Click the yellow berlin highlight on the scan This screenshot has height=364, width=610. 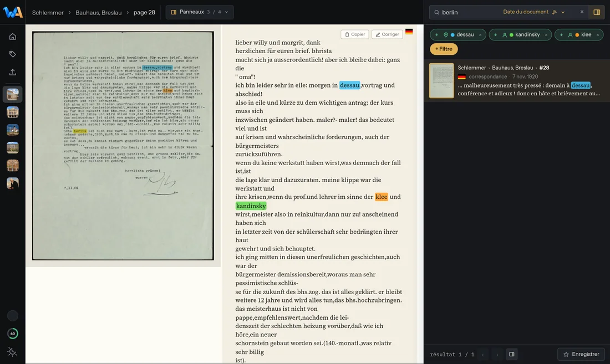pyautogui.click(x=80, y=131)
